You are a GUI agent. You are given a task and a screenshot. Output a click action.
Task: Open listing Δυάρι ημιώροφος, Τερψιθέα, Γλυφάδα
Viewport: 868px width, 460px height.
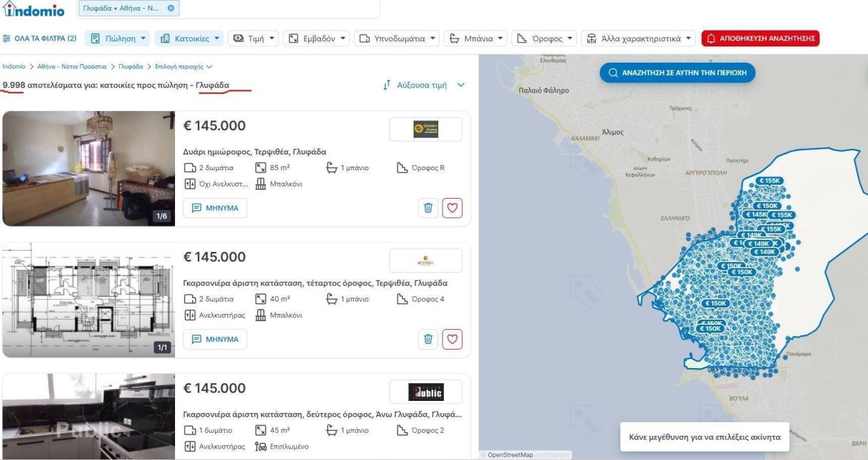255,152
